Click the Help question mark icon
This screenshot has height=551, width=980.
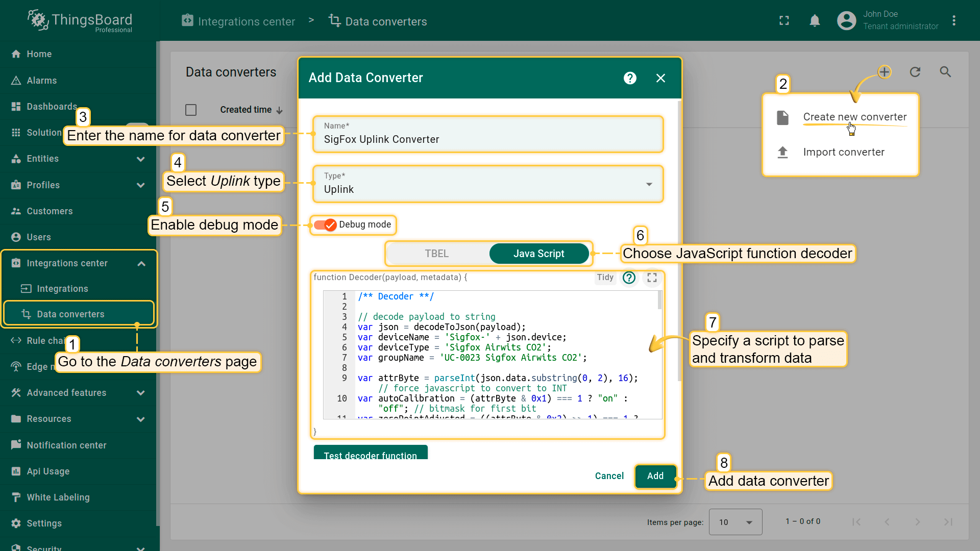point(630,78)
